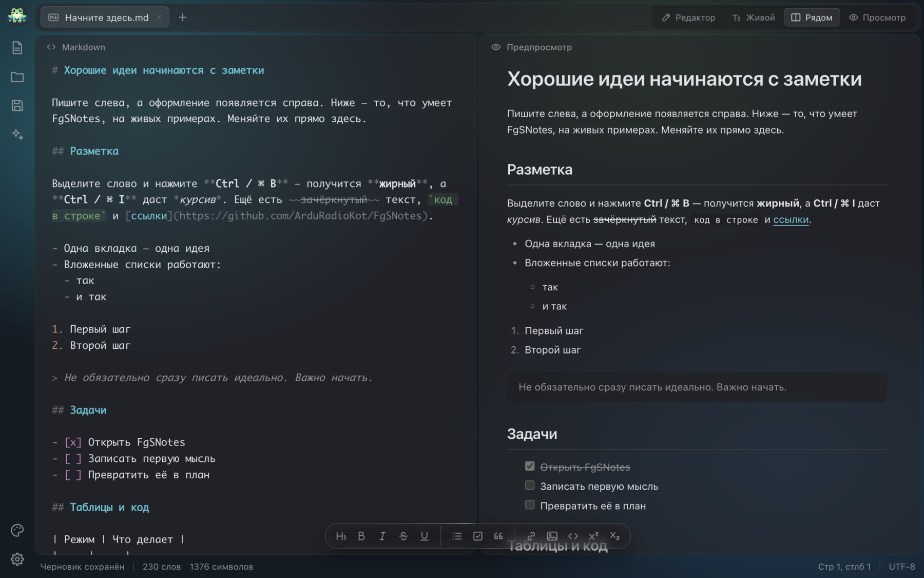Image resolution: width=924 pixels, height=578 pixels.
Task: Open the ссылки link in preview
Action: (x=791, y=219)
